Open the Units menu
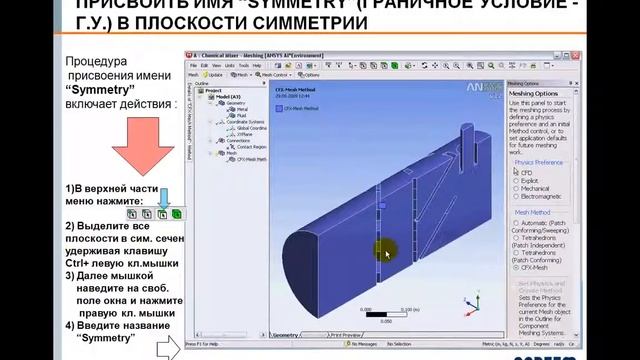640x360 pixels. (x=230, y=65)
